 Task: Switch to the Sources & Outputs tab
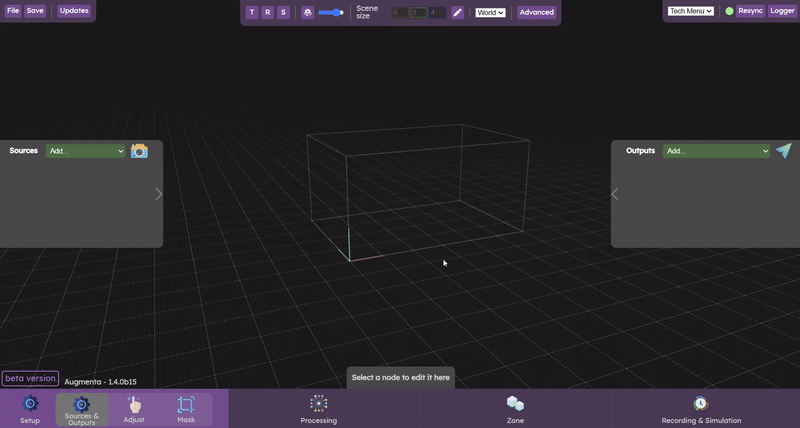pyautogui.click(x=82, y=410)
